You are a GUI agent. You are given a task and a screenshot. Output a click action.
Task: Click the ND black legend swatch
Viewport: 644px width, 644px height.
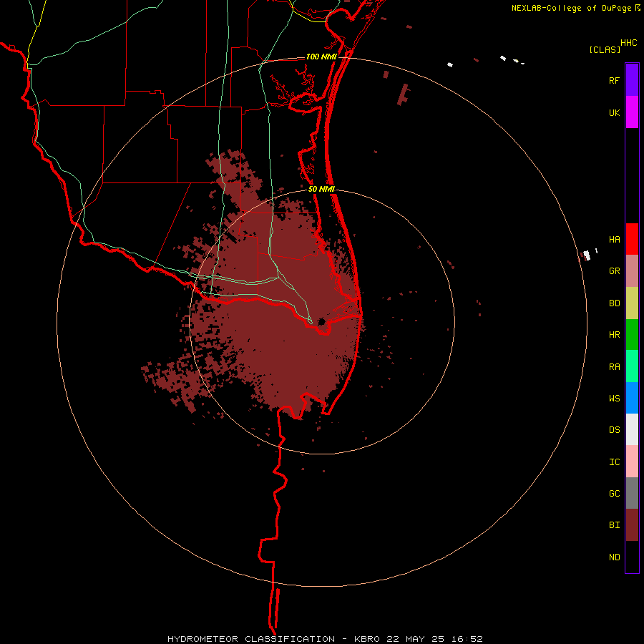coord(632,557)
